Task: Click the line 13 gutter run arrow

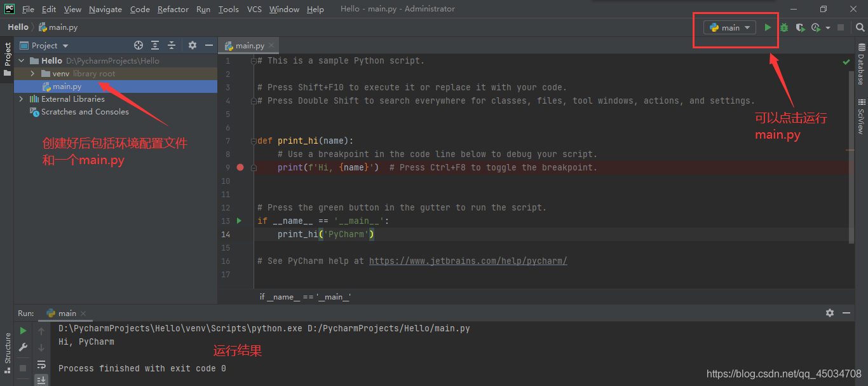Action: 240,221
